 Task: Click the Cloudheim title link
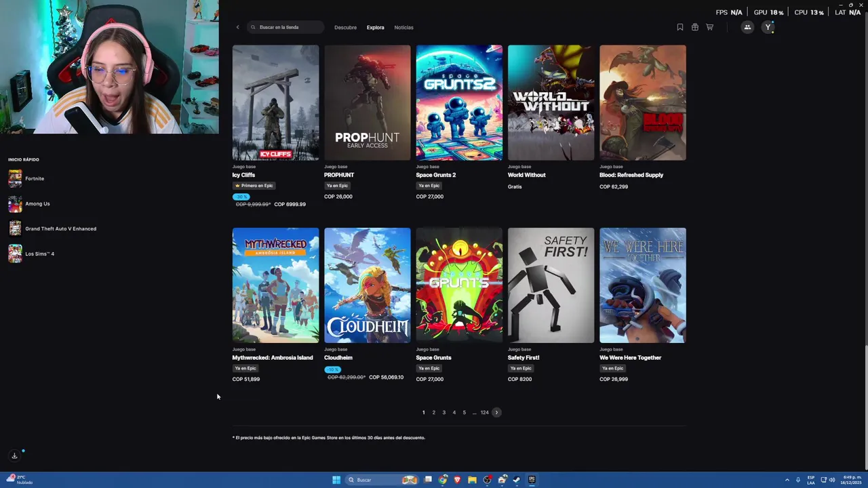click(338, 358)
